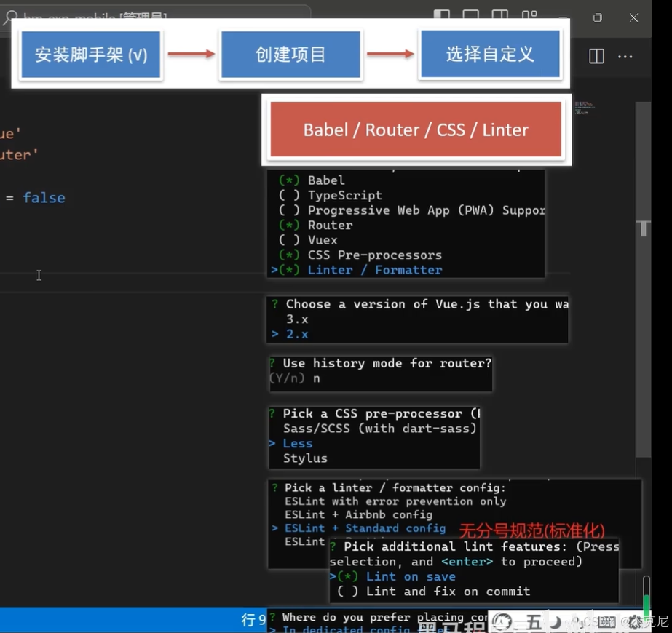This screenshot has height=633, width=672.
Task: Click the 'Linter / Formatter' label text
Action: pos(375,270)
